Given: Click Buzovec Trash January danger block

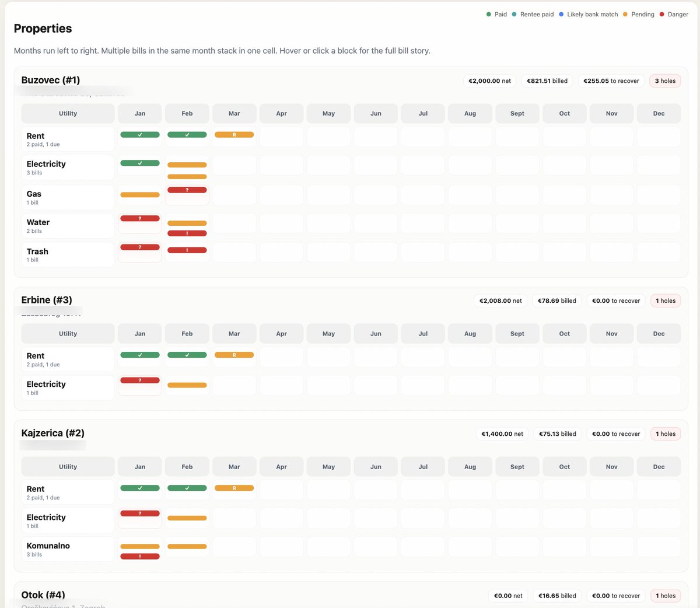Looking at the screenshot, I should (140, 247).
